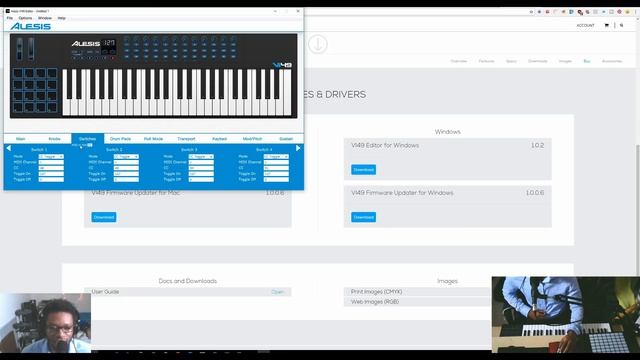This screenshot has width=640, height=360.
Task: Switch to the Keybed tab
Action: [x=219, y=139]
